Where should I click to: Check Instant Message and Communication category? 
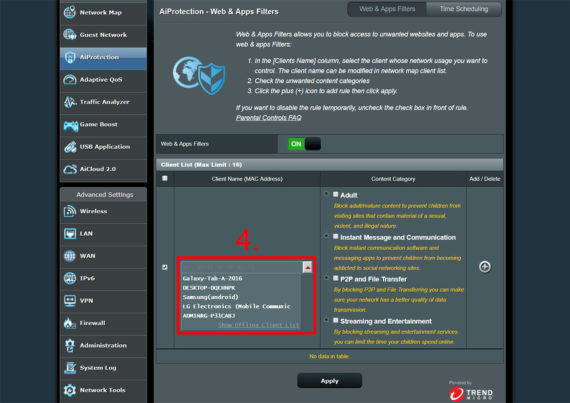[336, 237]
